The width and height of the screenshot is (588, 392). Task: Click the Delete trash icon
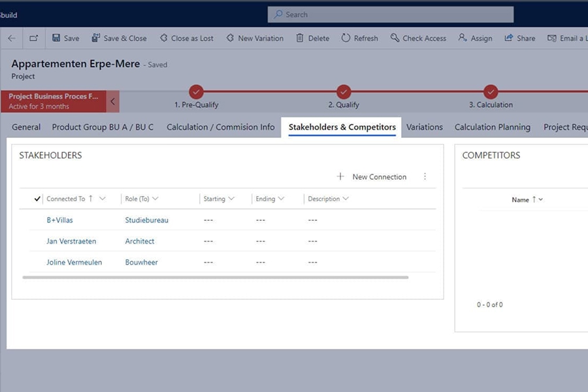(x=300, y=39)
